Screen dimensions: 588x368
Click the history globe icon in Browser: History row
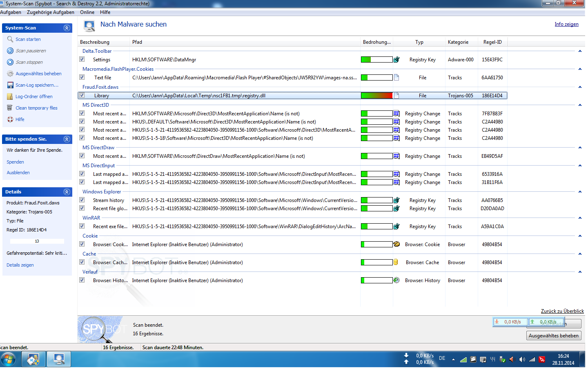tap(396, 280)
